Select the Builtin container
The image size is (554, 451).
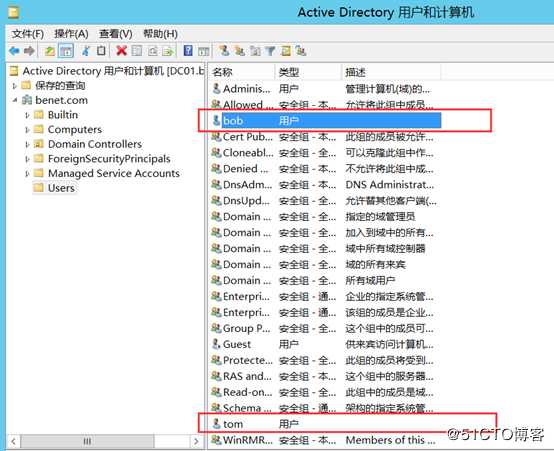tap(56, 115)
